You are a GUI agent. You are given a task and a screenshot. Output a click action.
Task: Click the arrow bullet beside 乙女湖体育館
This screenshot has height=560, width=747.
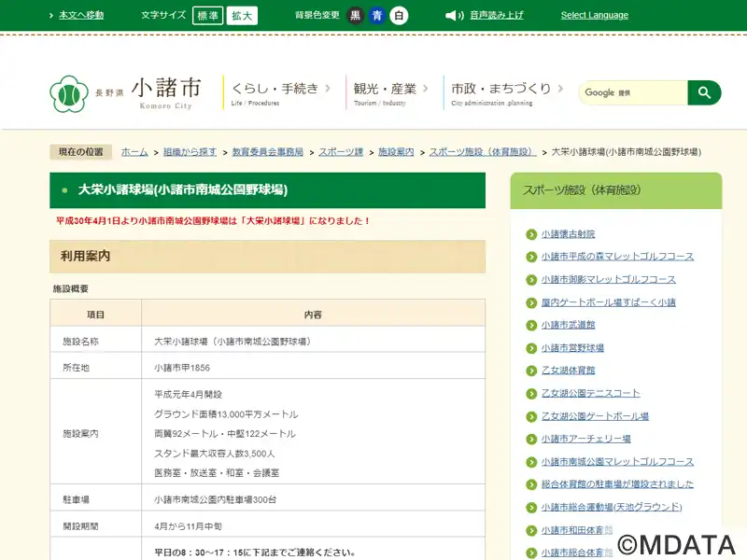(x=529, y=371)
